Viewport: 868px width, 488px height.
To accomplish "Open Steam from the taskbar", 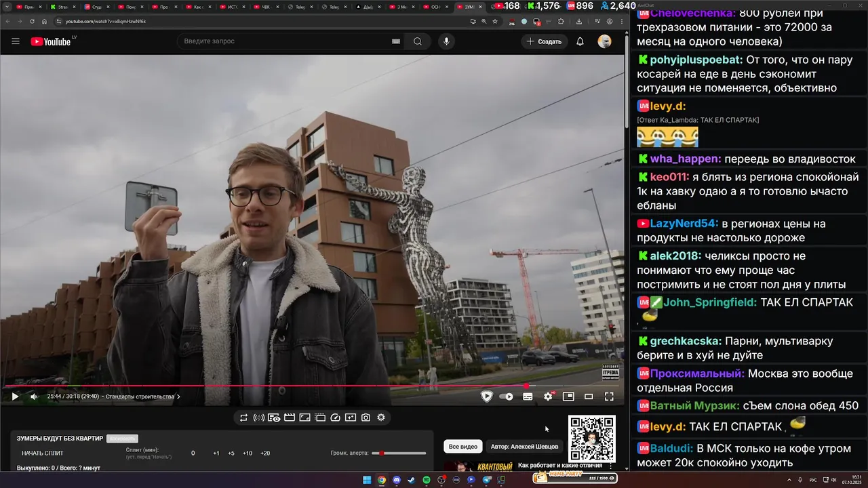I will coord(412,480).
